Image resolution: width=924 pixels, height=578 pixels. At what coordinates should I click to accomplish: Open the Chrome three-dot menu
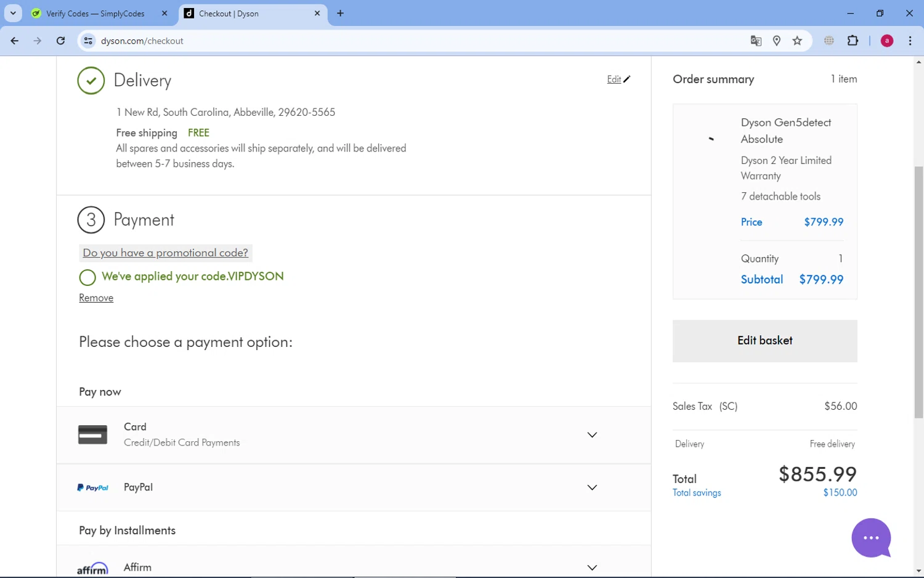(910, 41)
